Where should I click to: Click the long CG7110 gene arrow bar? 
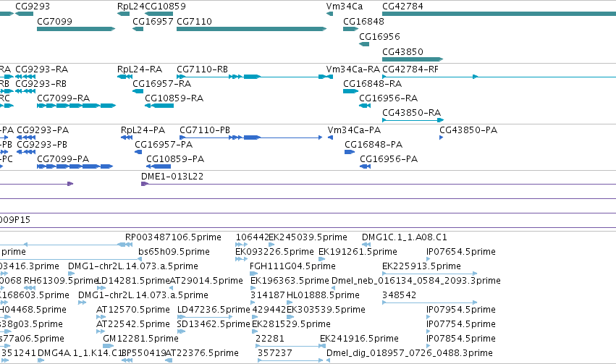[x=251, y=29]
